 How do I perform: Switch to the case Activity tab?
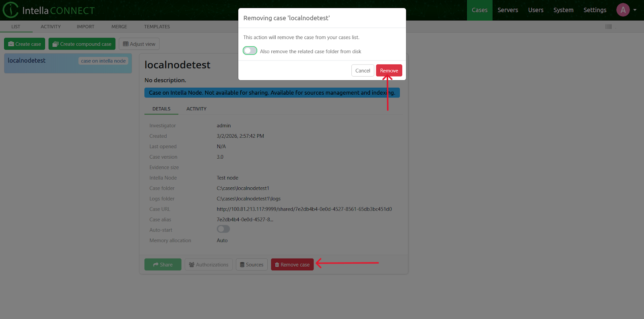(x=196, y=109)
